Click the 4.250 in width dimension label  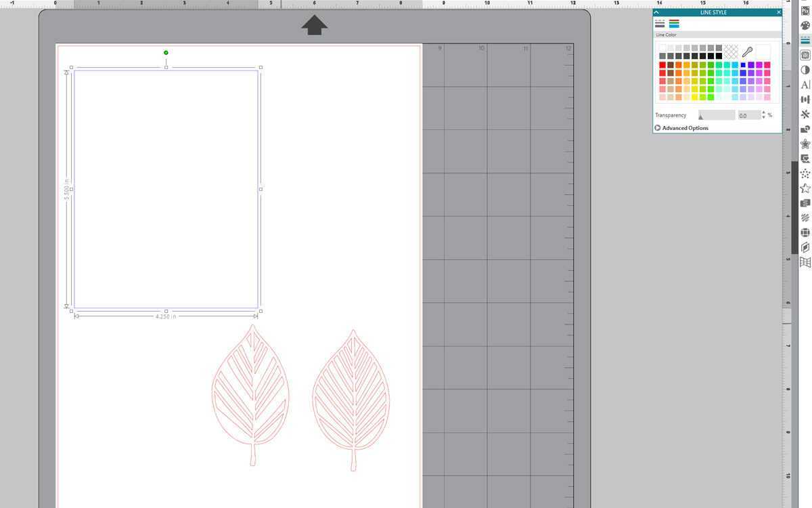click(166, 316)
